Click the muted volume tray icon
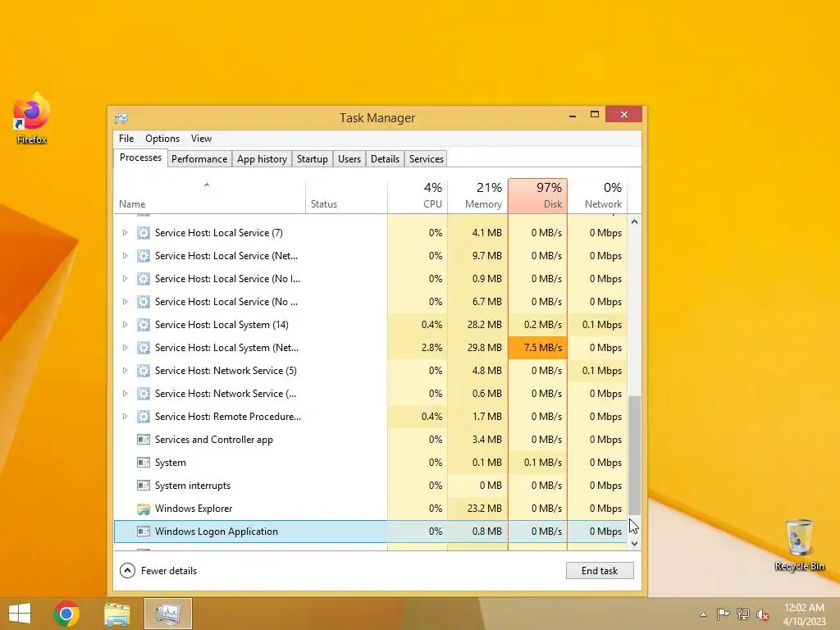 point(762,614)
